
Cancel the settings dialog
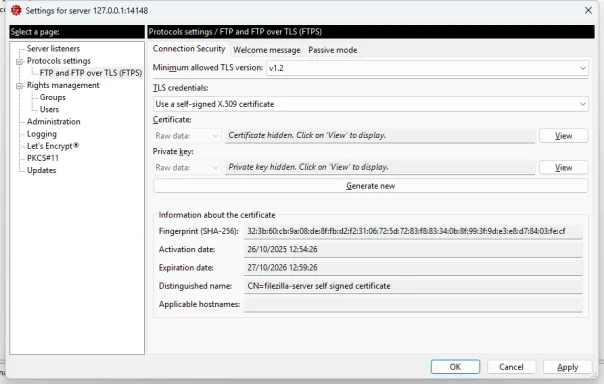pyautogui.click(x=511, y=367)
